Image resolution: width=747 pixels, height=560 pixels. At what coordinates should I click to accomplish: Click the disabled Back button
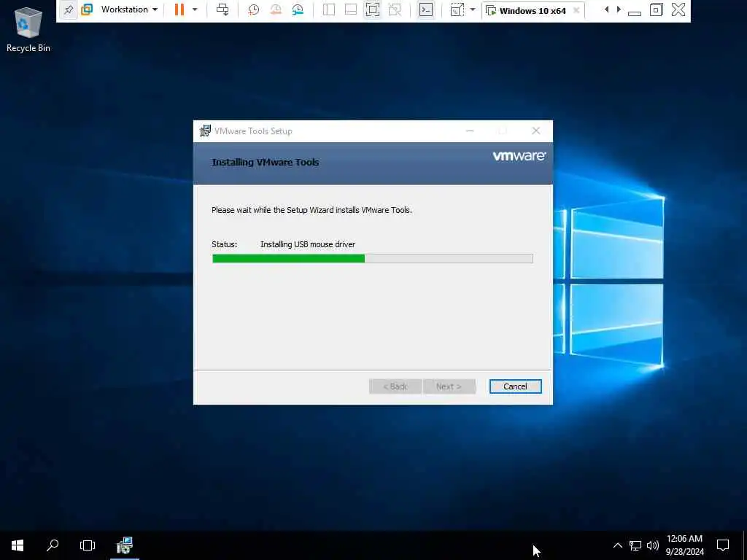pos(395,386)
